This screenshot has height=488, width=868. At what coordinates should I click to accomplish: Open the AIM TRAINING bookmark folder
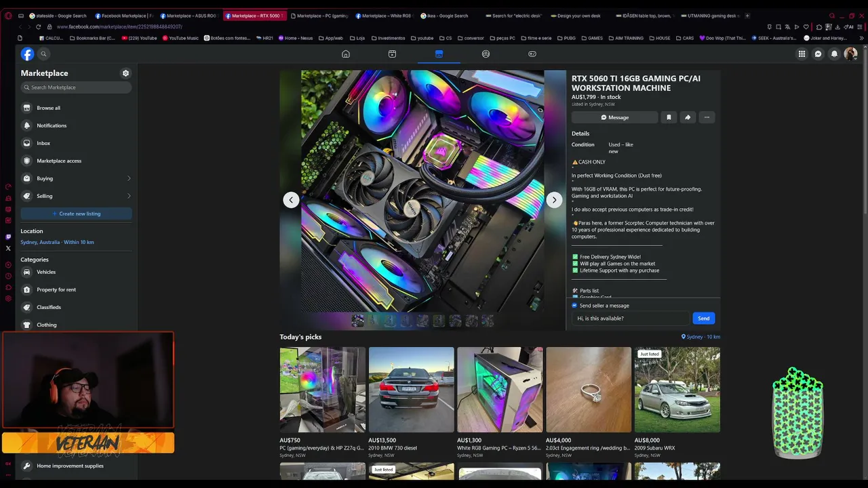(x=626, y=38)
